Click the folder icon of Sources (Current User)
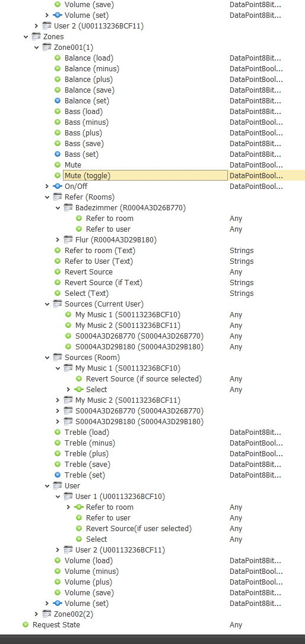305x644 pixels. click(58, 304)
